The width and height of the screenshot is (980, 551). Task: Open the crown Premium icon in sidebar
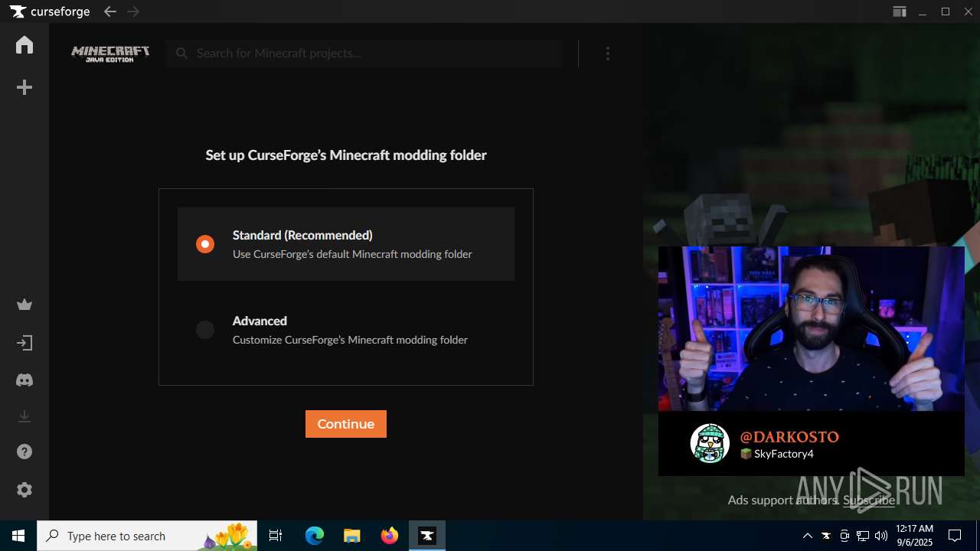pyautogui.click(x=24, y=305)
